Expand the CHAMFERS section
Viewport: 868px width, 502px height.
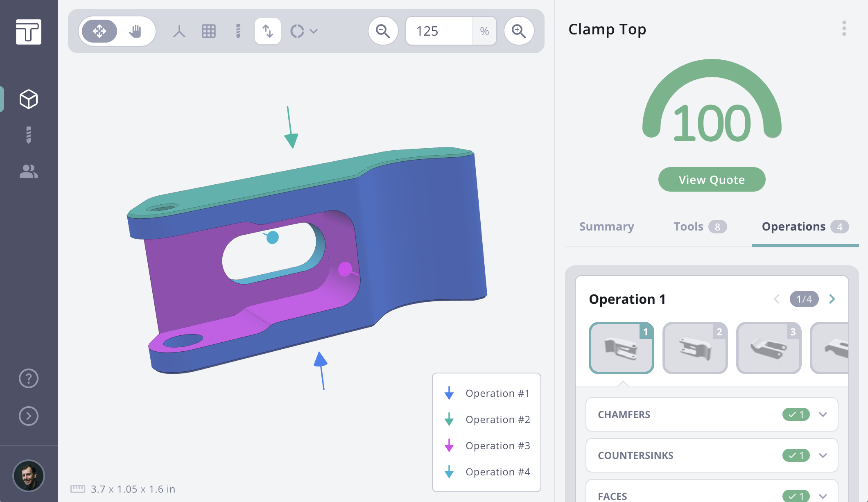click(x=824, y=414)
